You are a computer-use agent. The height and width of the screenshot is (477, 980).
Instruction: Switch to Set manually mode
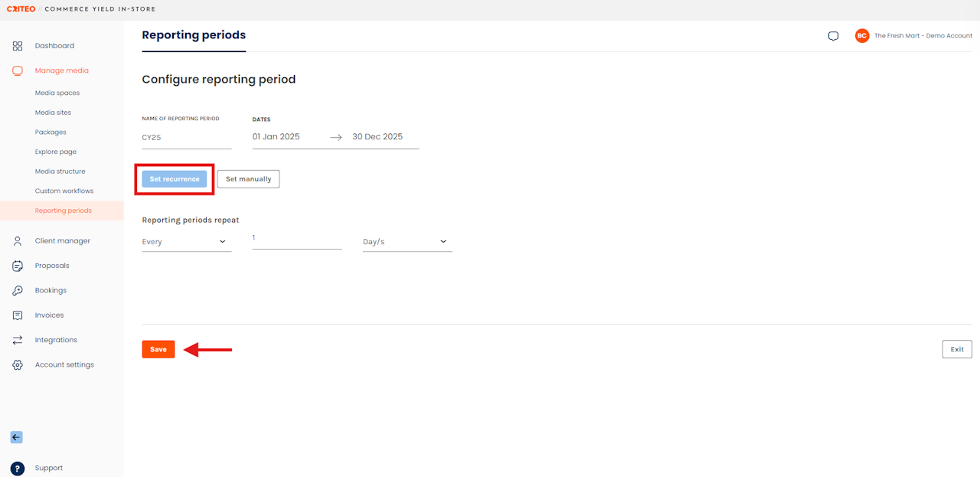(249, 179)
